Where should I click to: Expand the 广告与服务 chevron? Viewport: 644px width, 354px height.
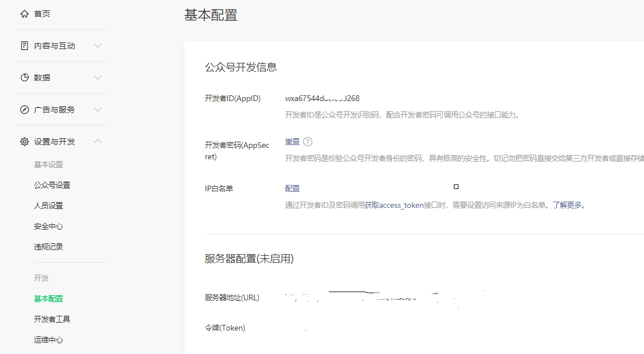pos(98,110)
